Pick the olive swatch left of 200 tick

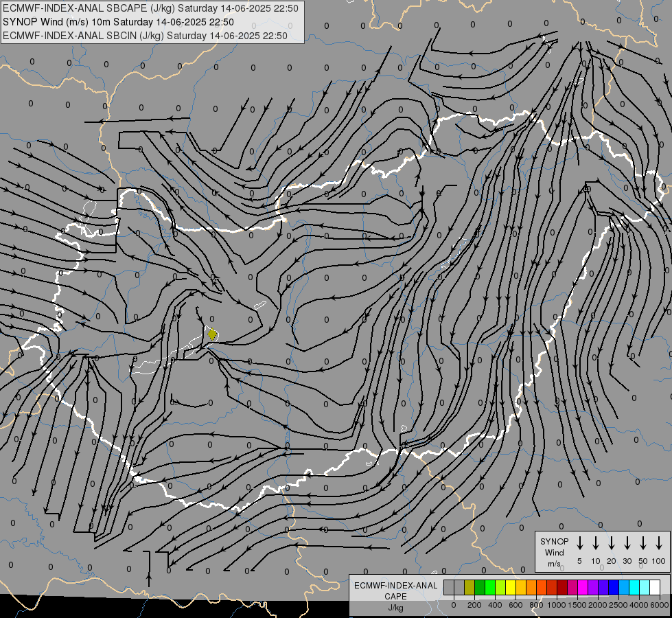point(470,587)
